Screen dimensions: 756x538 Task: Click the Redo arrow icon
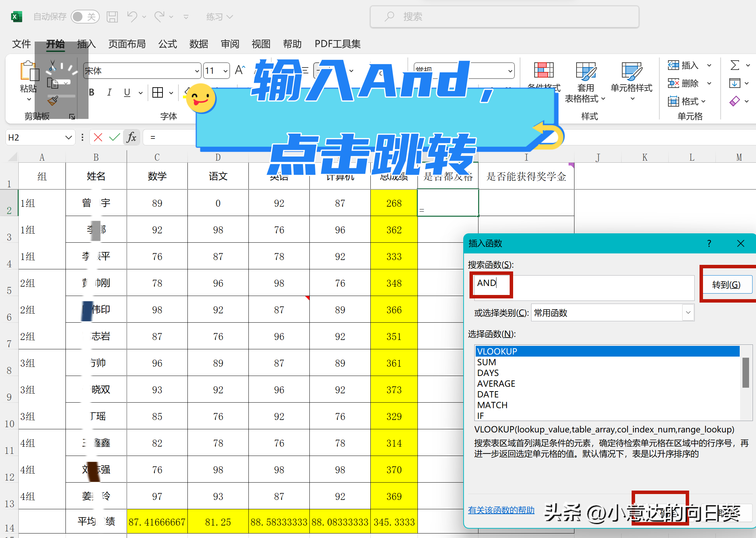tap(159, 17)
